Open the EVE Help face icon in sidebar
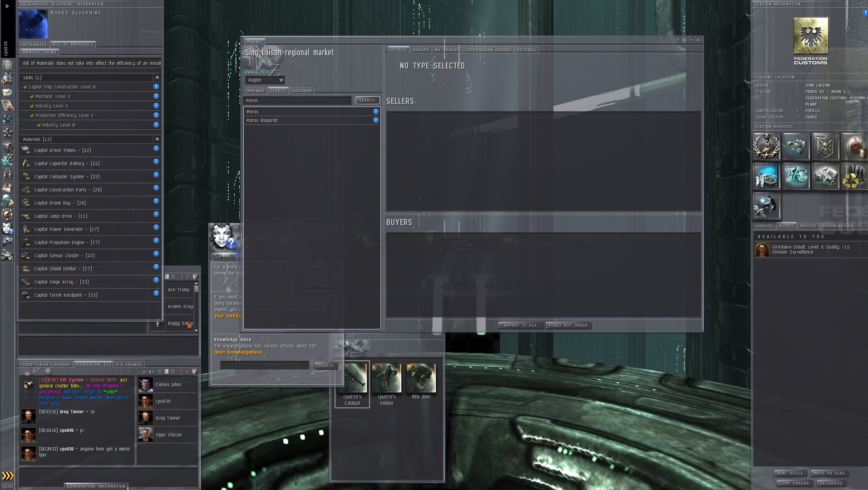This screenshot has width=868, height=490. [7, 228]
